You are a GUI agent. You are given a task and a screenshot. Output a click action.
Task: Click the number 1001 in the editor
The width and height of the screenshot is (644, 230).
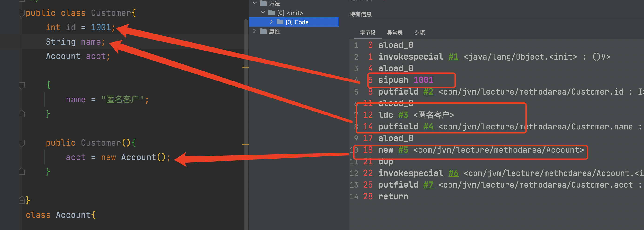click(x=101, y=27)
